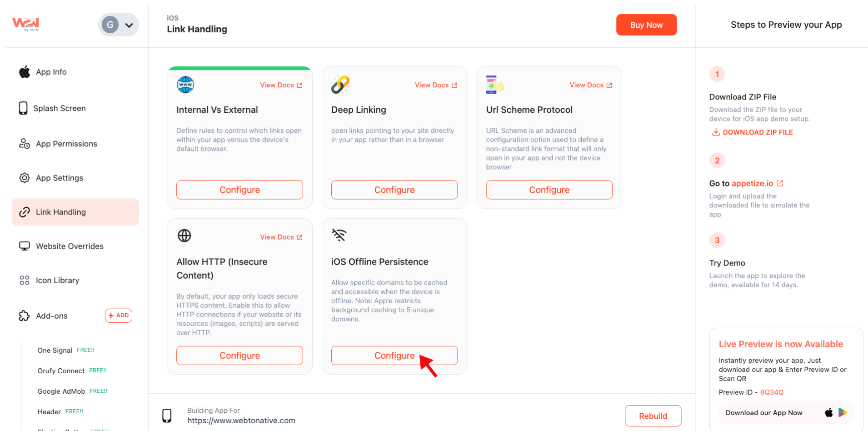Viewport: 868px width, 431px height.
Task: Click the Allow HTTP globe icon
Action: pyautogui.click(x=184, y=236)
